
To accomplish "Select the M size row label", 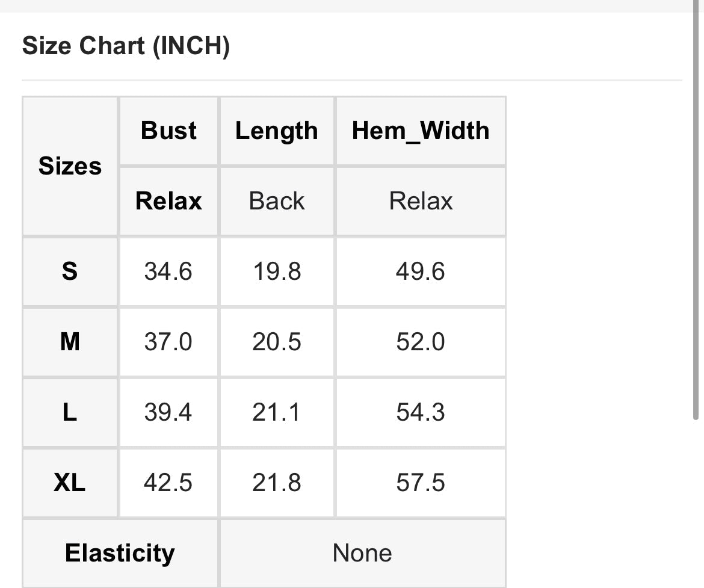I will [70, 342].
